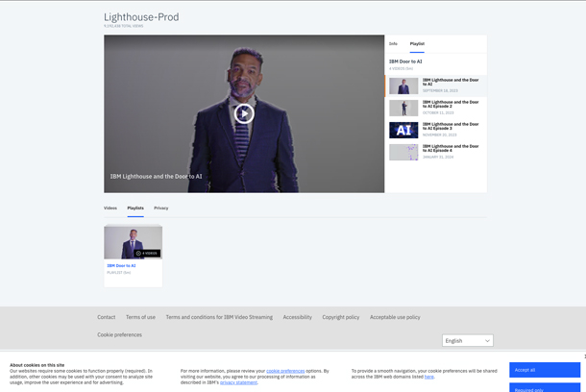Open the Copyright policy link
This screenshot has height=392, width=586.
click(x=341, y=317)
